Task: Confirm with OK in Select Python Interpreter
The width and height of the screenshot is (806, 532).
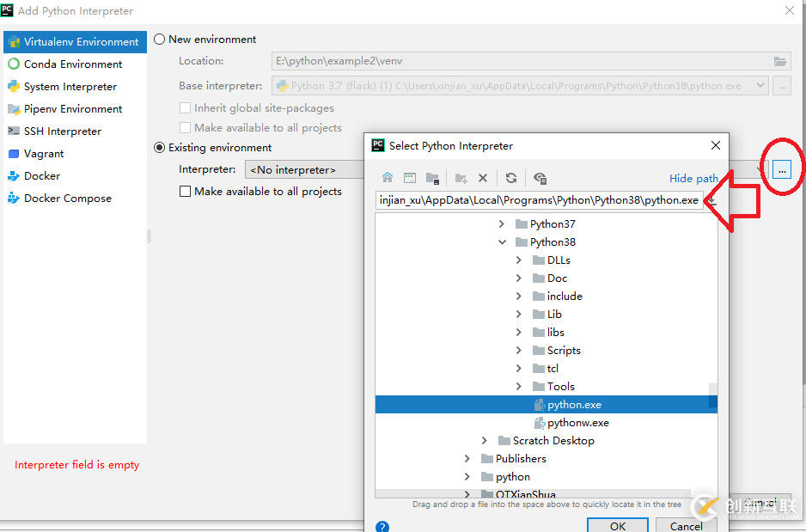Action: (617, 525)
